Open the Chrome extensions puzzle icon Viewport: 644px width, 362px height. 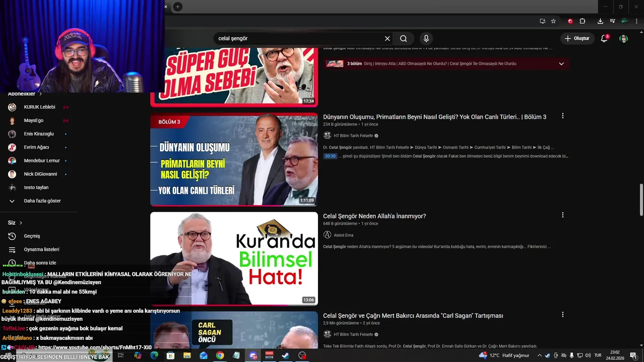pyautogui.click(x=583, y=21)
